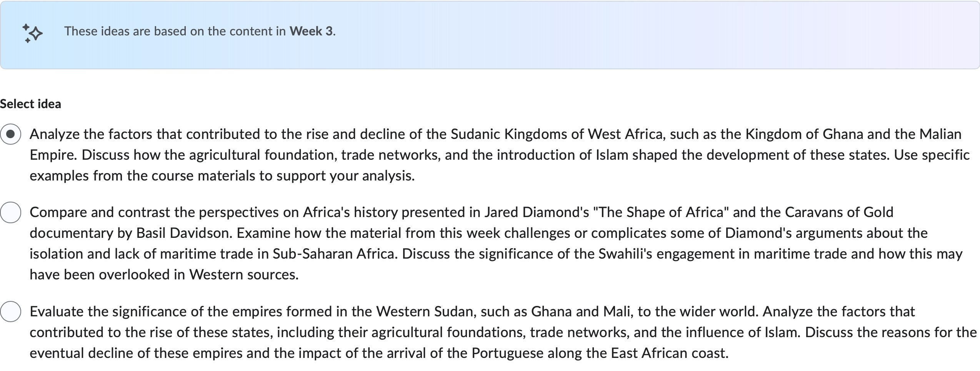Click the "Select idea" heading

(x=30, y=104)
